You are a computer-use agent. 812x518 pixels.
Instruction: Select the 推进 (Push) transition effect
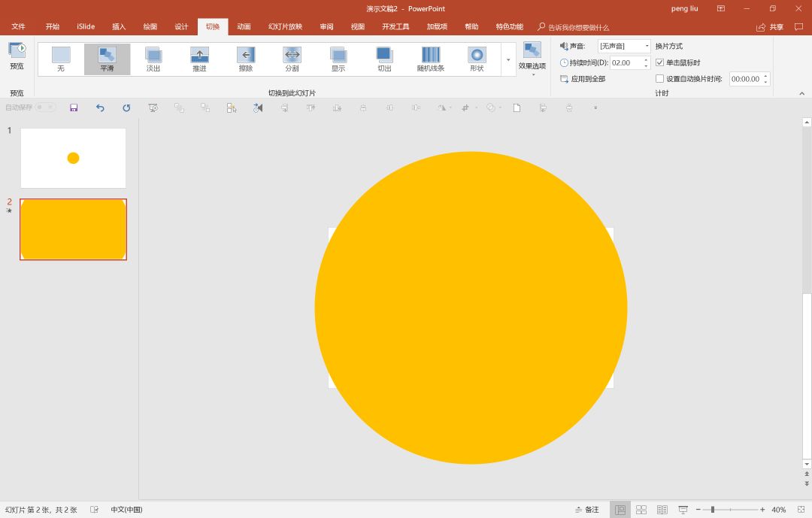coord(199,59)
